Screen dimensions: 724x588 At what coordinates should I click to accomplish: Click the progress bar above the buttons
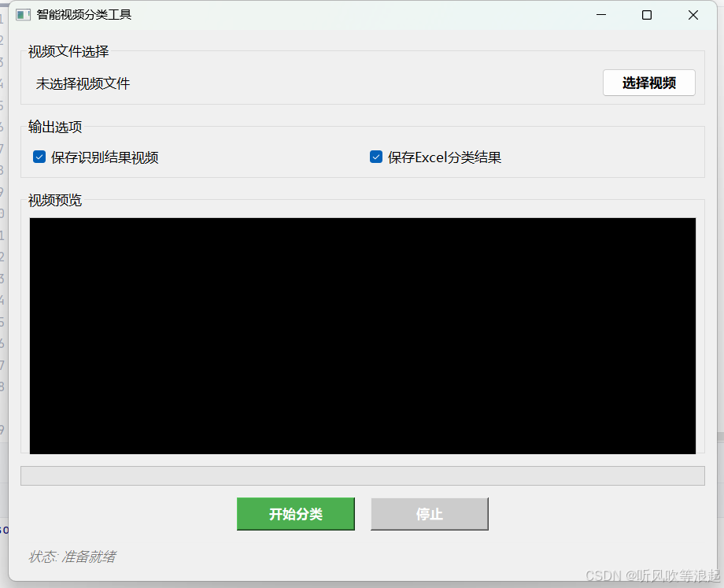tap(363, 475)
